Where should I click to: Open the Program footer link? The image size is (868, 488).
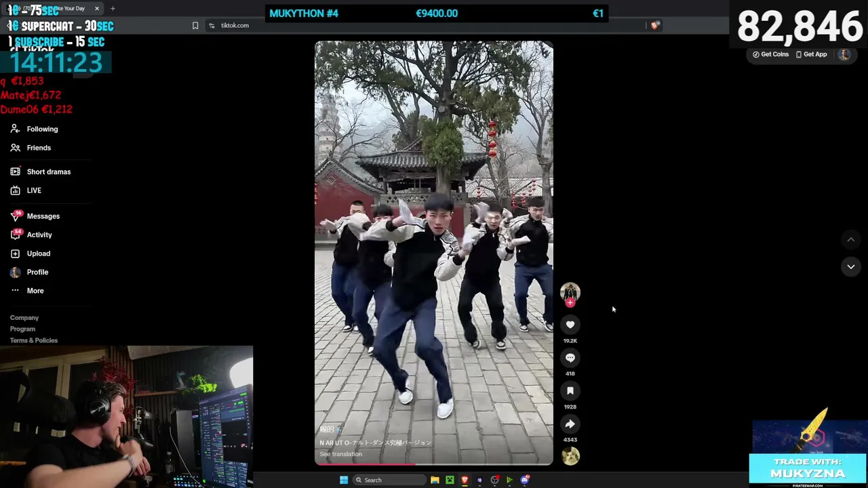click(x=22, y=329)
